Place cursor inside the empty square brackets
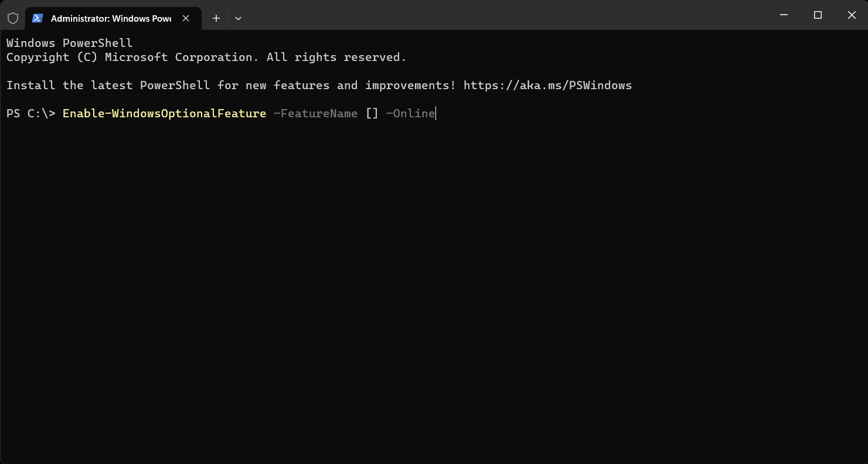The width and height of the screenshot is (868, 464). (x=372, y=113)
